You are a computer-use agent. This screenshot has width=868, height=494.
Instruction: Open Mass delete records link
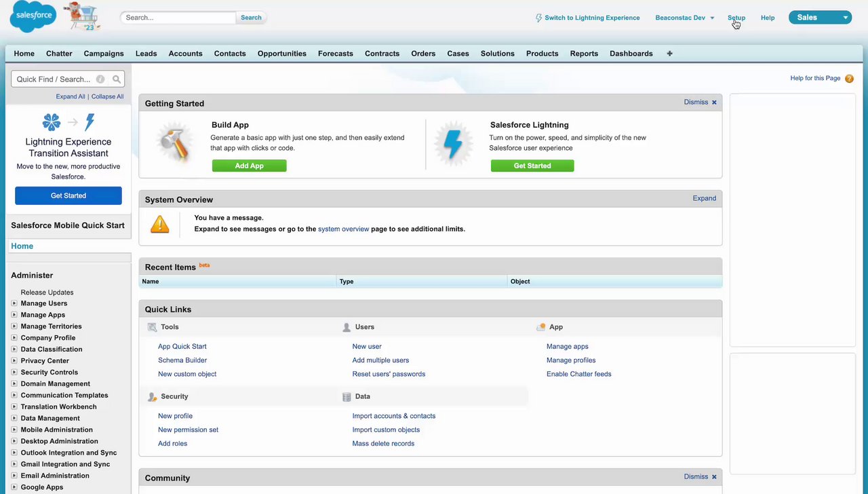(383, 444)
